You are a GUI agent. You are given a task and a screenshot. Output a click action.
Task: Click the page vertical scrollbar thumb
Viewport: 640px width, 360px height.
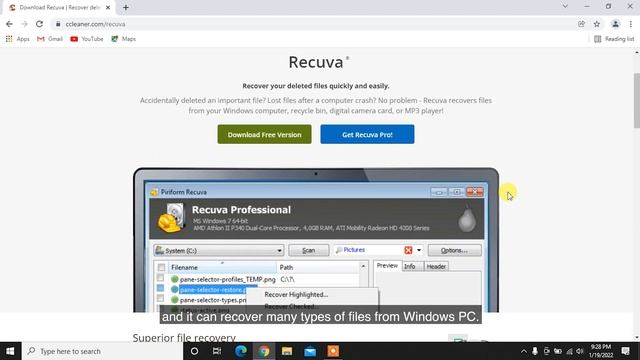tap(637, 100)
